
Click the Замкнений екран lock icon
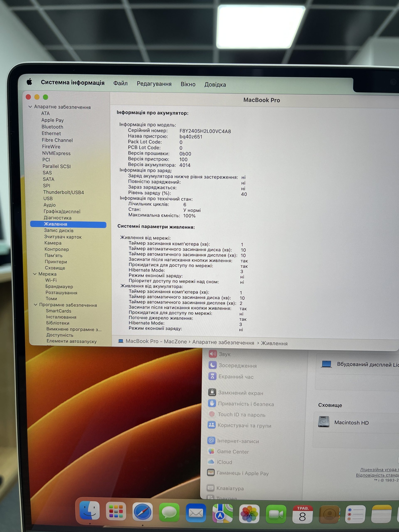pos(212,392)
